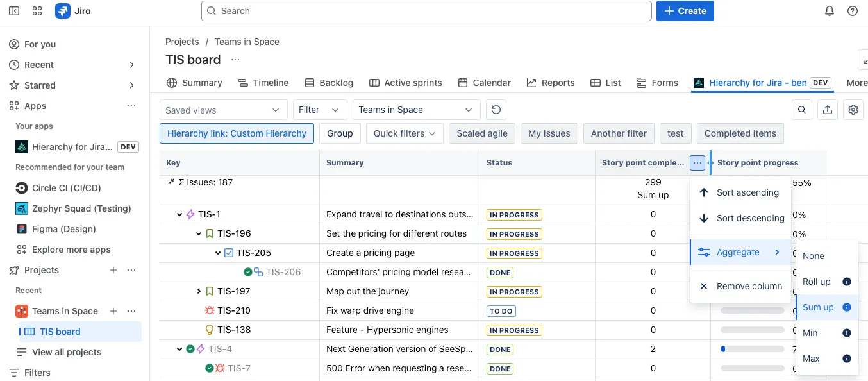Collapse the sidebar using the top-left panel icon

(x=14, y=11)
